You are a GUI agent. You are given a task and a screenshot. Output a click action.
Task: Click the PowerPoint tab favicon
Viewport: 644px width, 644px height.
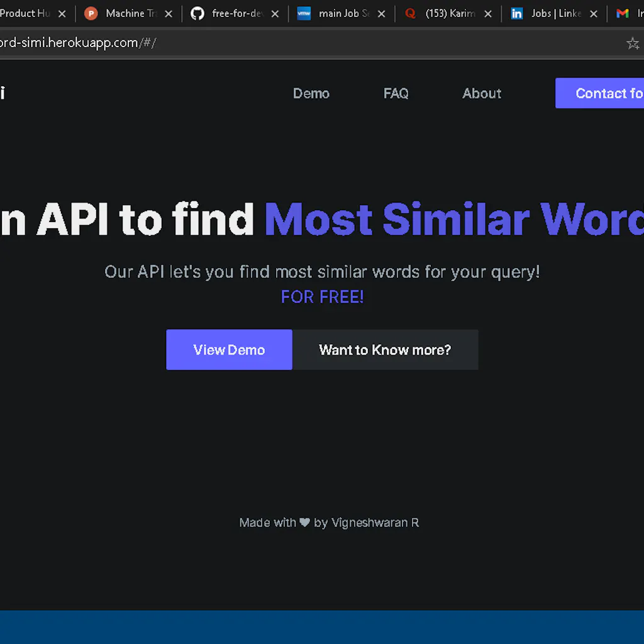[91, 13]
